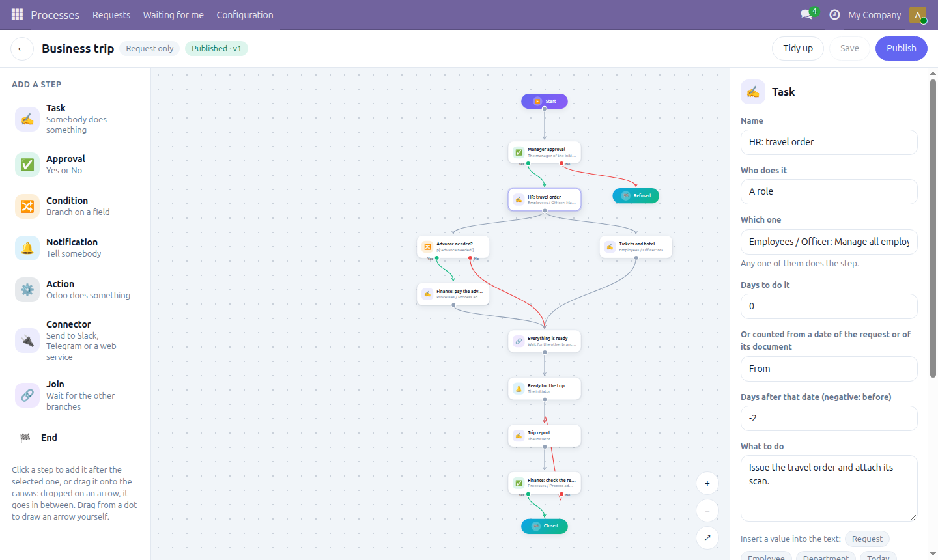Image resolution: width=938 pixels, height=560 pixels.
Task: Select the Advance needed? condition node
Action: pos(453,247)
